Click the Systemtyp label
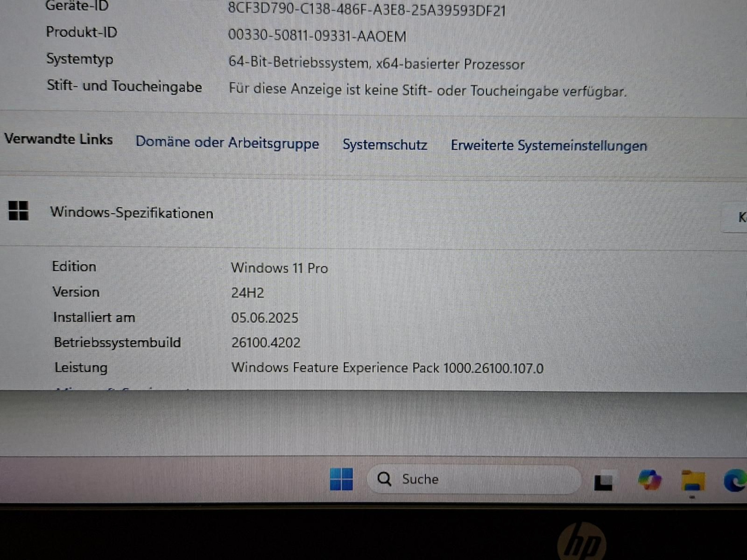The width and height of the screenshot is (747, 560). tap(80, 60)
